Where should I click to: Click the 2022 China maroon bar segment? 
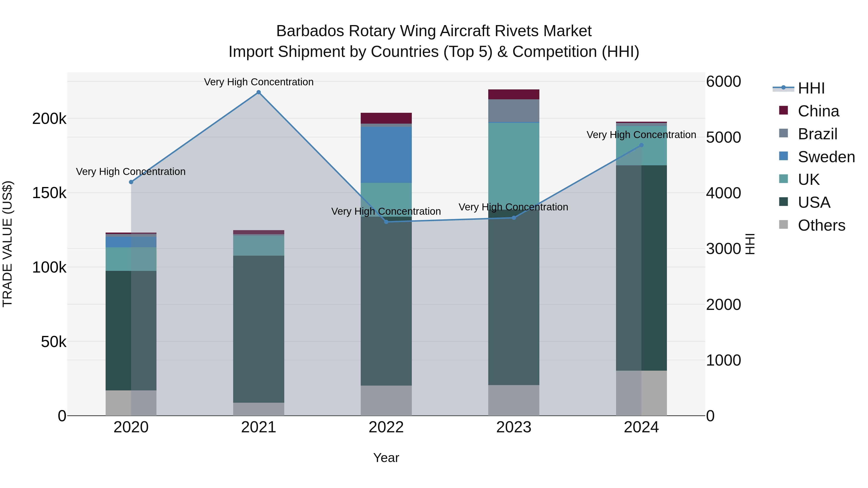click(386, 118)
